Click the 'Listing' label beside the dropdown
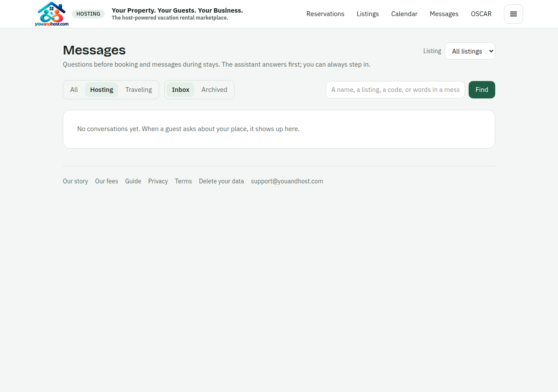 pos(432,51)
